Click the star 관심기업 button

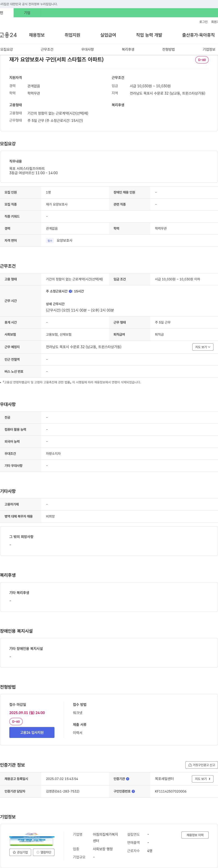[20, 852]
